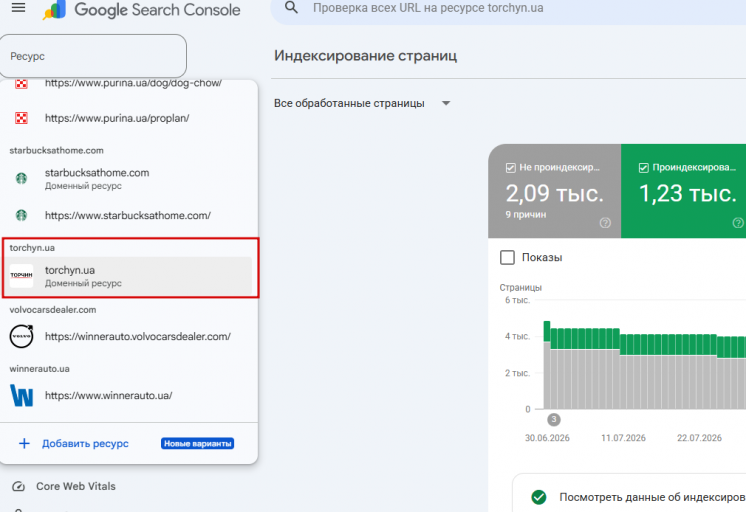Screen dimensions: 746x512
Task: Click the Страницы axis label
Action: [520, 287]
